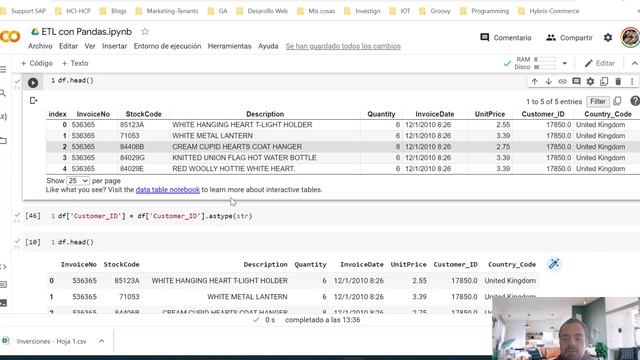
Task: Open files folder sidebar icon
Action: [3, 141]
